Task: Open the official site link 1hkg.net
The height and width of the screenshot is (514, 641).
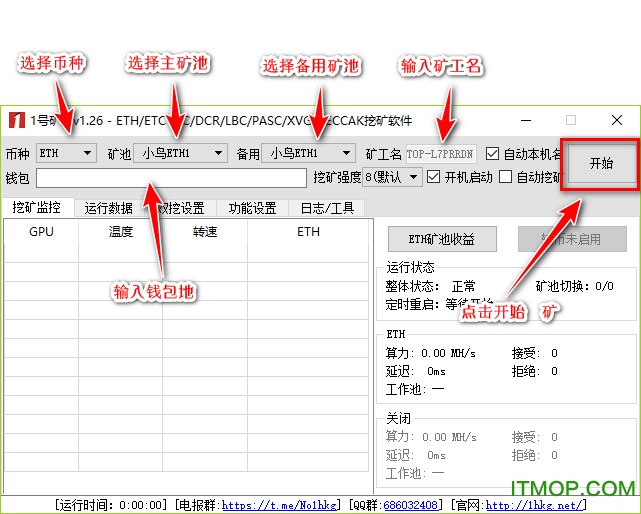Action: [533, 505]
